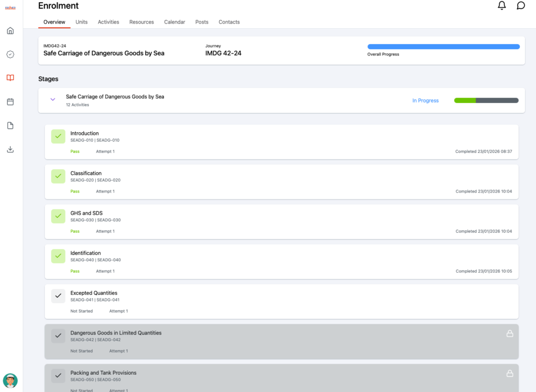Select the open book sidebar icon
Screen dimensions: 536x392
tap(10, 78)
